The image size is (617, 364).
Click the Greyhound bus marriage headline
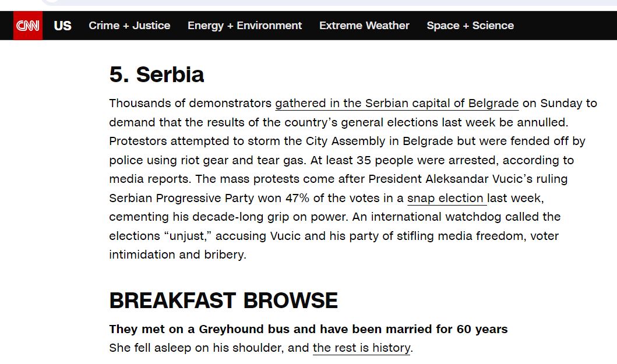308,329
